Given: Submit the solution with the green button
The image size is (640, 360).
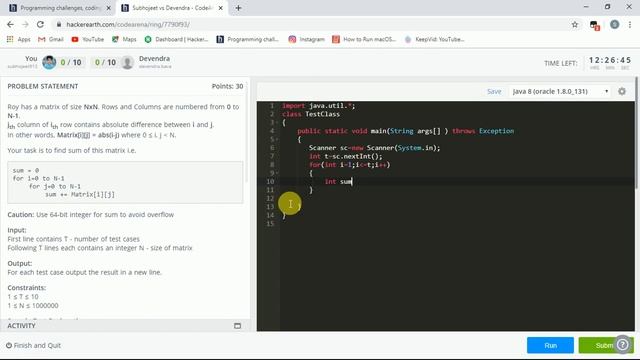Looking at the screenshot, I should pos(606,345).
